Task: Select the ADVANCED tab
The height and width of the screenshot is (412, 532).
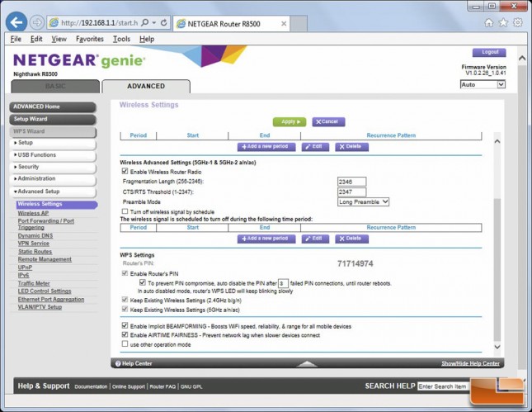Action: point(146,86)
